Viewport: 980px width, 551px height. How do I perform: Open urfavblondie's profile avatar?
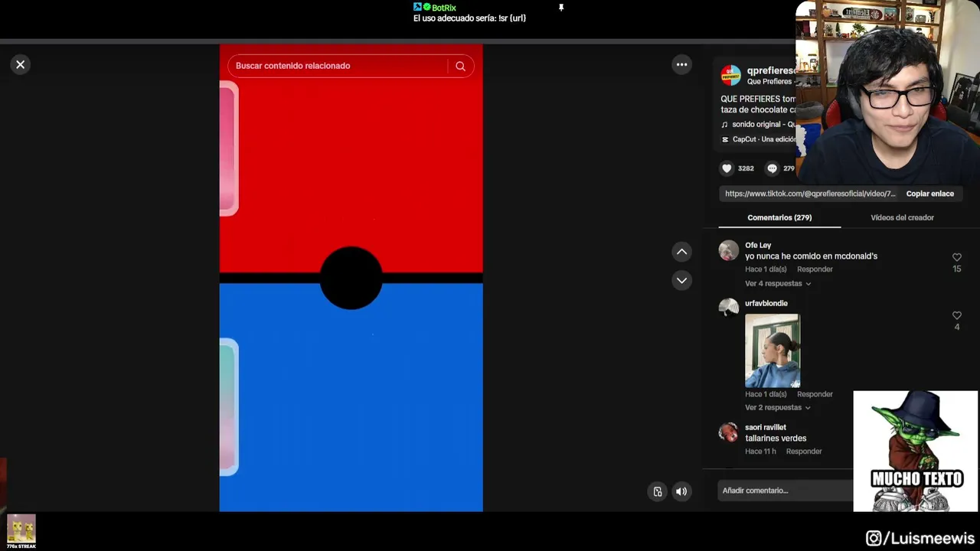point(729,307)
